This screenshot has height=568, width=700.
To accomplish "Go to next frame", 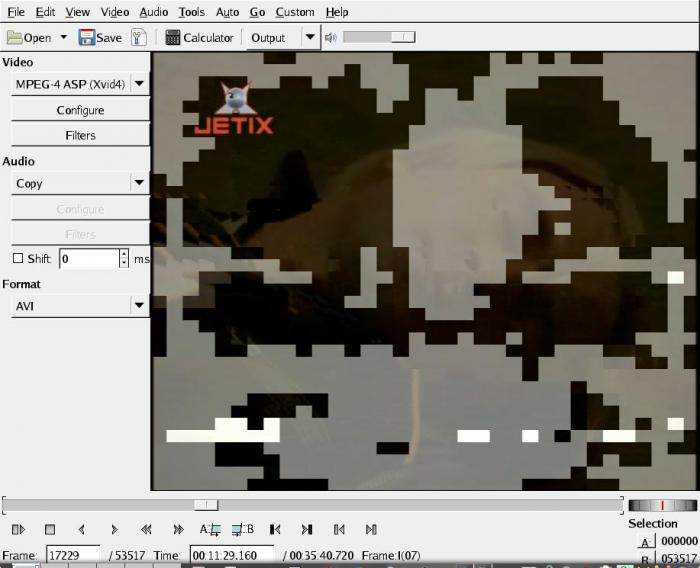I will [x=114, y=530].
